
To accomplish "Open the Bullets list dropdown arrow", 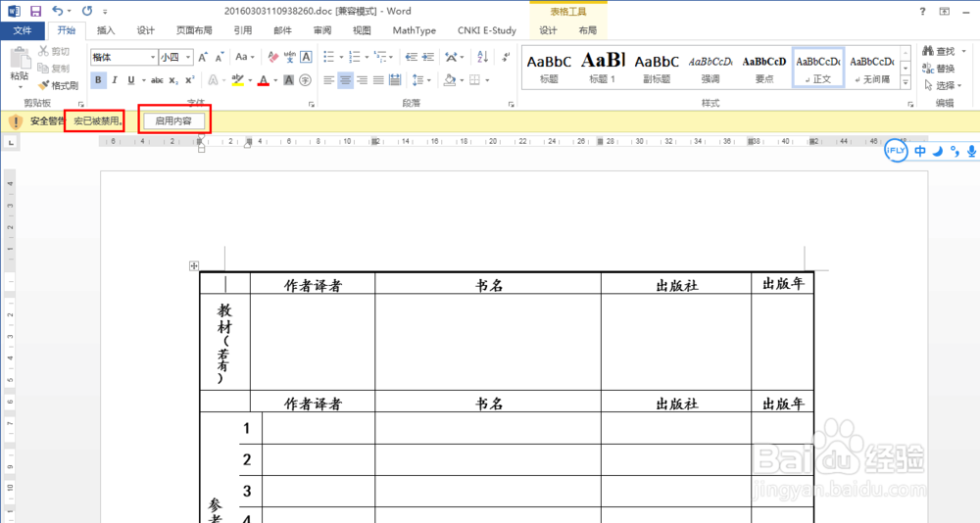I will [x=341, y=58].
